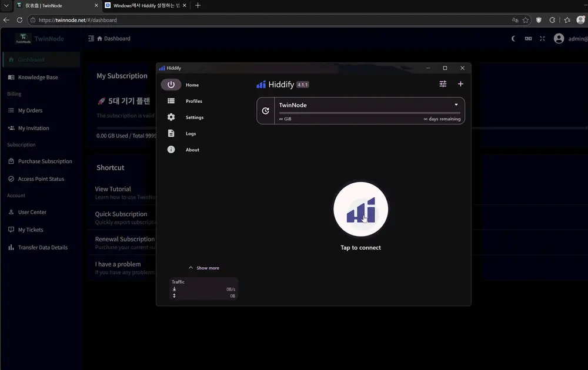Image resolution: width=588 pixels, height=370 pixels.
Task: Click the days remaining label
Action: pyautogui.click(x=442, y=119)
